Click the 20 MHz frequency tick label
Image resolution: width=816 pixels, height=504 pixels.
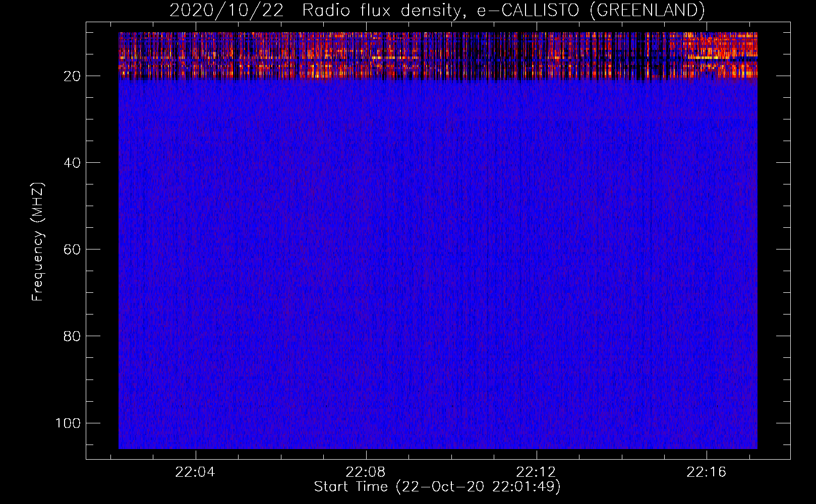(72, 76)
